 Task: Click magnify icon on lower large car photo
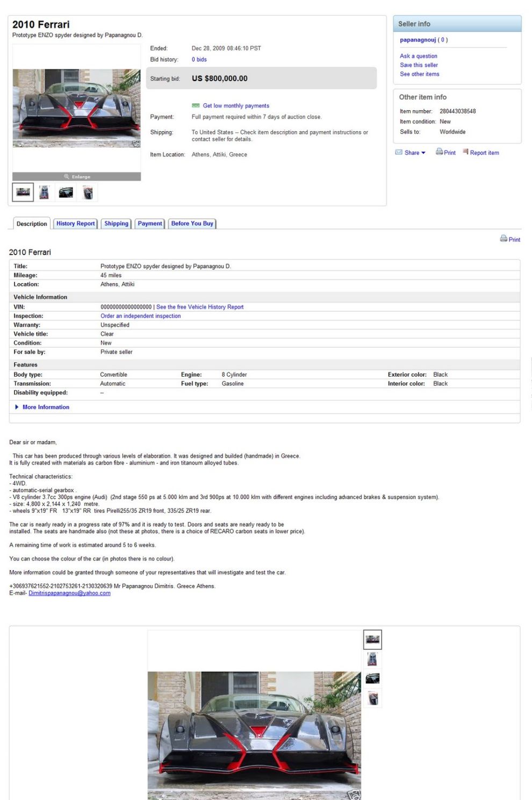point(355,795)
